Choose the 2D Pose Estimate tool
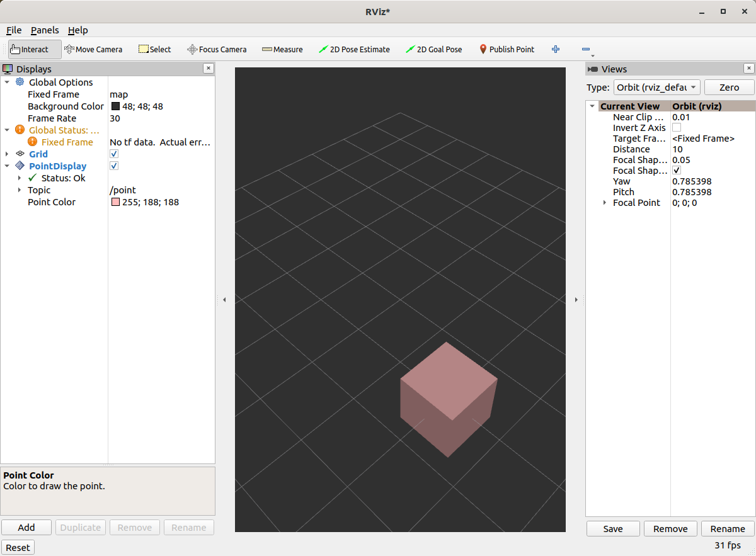The image size is (756, 556). 355,49
